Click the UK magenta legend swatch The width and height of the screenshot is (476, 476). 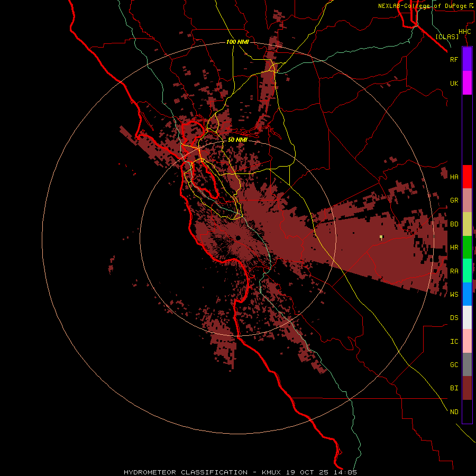click(467, 83)
